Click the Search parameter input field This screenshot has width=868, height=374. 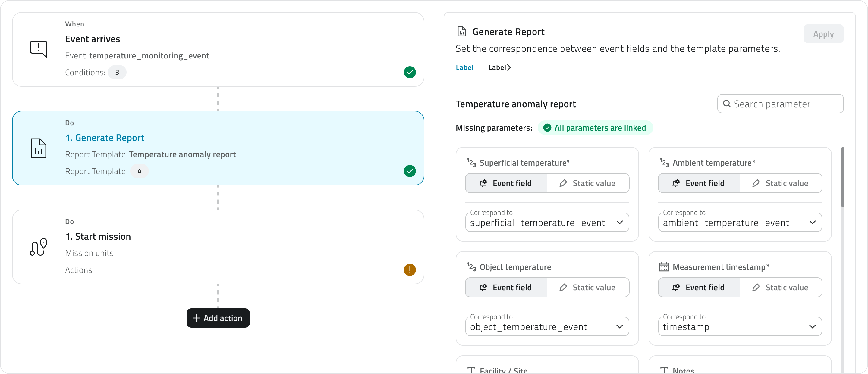[x=780, y=104]
